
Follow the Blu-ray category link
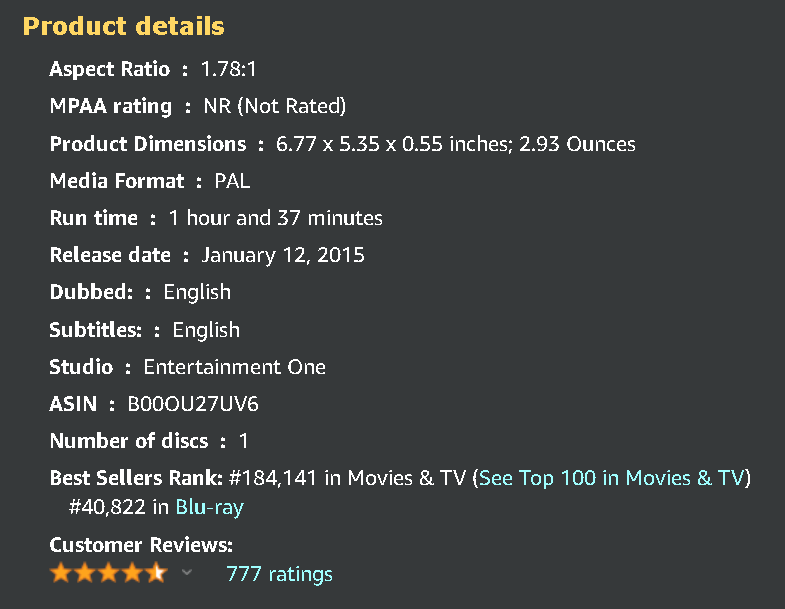[209, 507]
